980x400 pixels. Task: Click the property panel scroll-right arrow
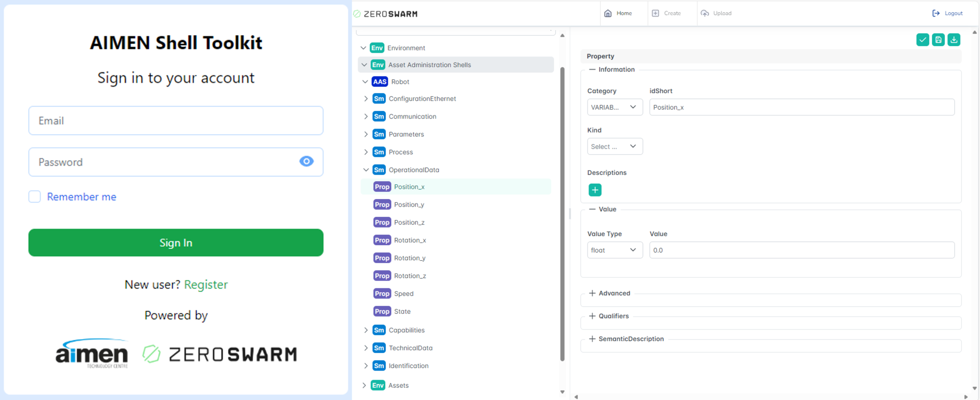966,397
